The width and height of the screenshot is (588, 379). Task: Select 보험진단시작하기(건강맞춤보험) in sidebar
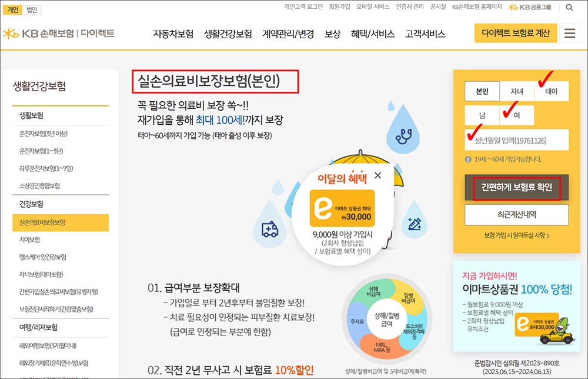56,309
